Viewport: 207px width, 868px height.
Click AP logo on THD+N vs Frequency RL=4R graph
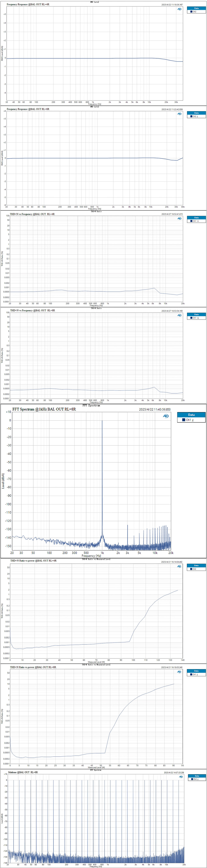(179, 218)
